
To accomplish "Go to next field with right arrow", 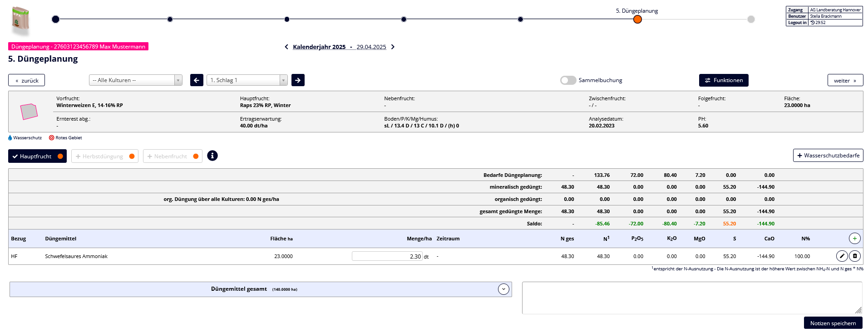I will (x=298, y=80).
